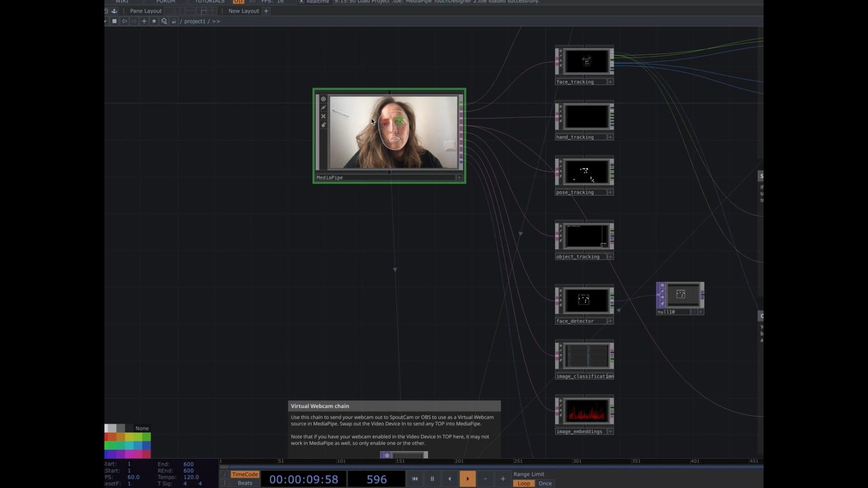Toggle Loop range limit mode

pos(523,483)
